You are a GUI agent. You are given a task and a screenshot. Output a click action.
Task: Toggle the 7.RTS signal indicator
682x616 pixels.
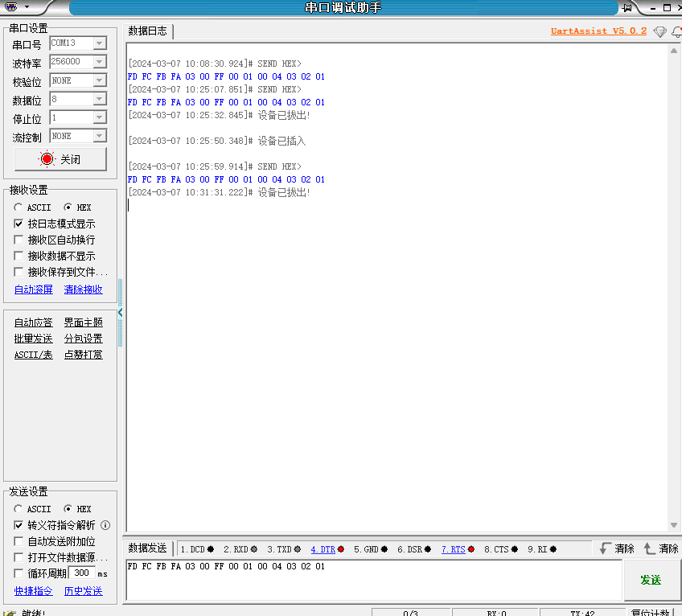click(x=458, y=549)
